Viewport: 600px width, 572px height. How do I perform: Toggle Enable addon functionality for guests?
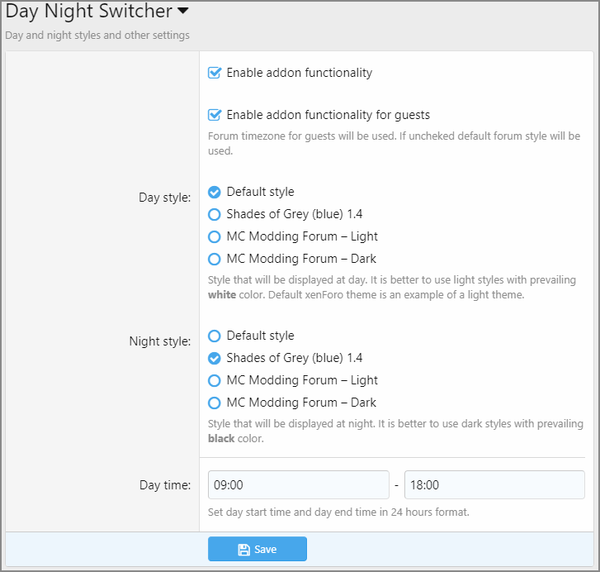[x=214, y=115]
